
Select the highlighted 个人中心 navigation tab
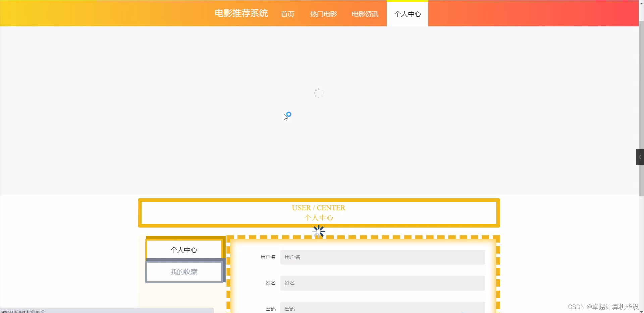tap(407, 14)
